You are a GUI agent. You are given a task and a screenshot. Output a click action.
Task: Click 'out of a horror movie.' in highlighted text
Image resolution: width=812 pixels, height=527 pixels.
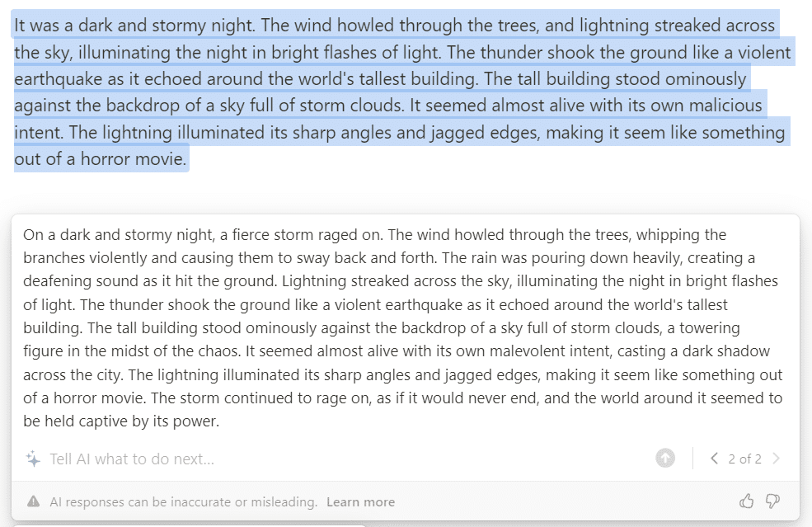coord(101,159)
